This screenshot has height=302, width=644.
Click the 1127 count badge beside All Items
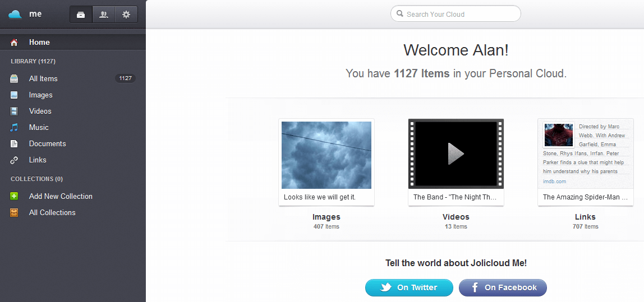click(x=125, y=78)
